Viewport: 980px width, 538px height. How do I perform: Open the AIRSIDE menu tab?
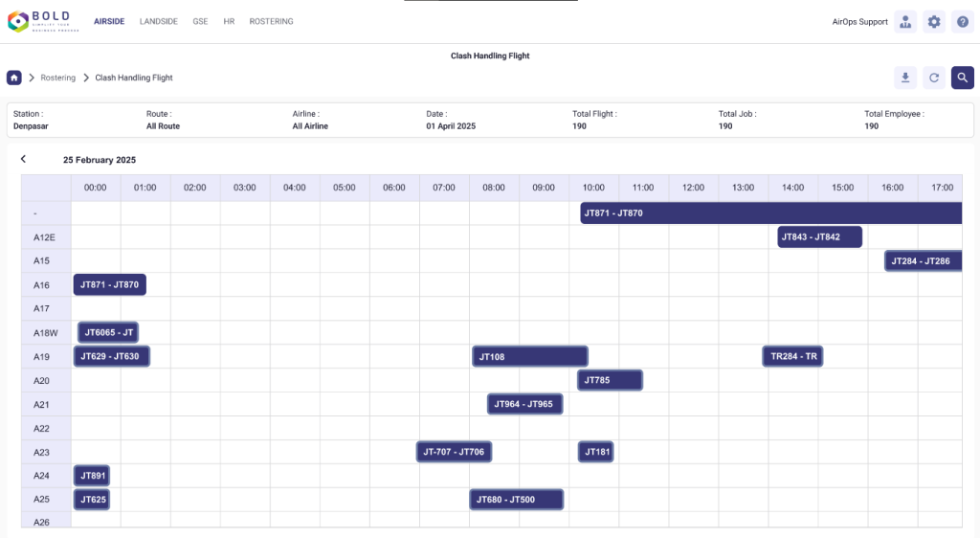pyautogui.click(x=109, y=21)
